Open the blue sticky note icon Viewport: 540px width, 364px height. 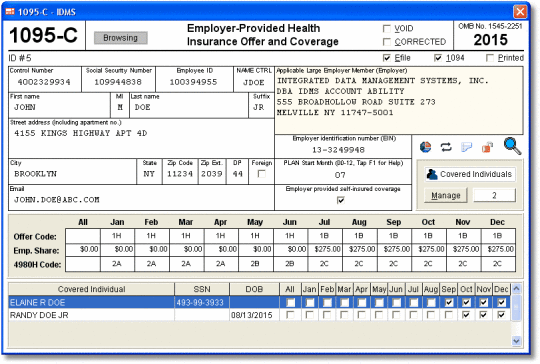(x=466, y=147)
